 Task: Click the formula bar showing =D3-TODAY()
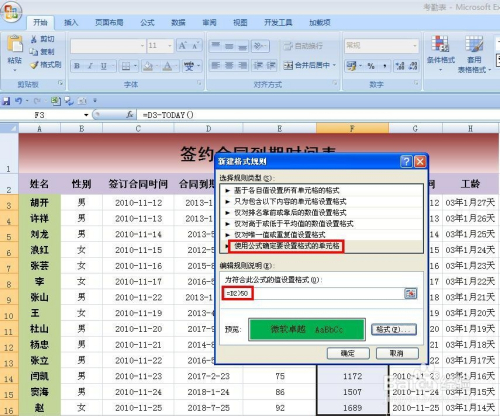(318, 115)
